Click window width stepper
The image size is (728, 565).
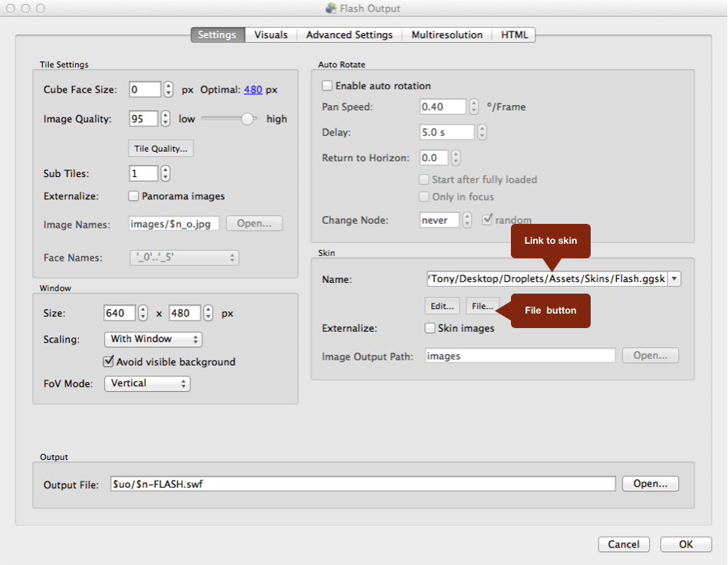[143, 313]
